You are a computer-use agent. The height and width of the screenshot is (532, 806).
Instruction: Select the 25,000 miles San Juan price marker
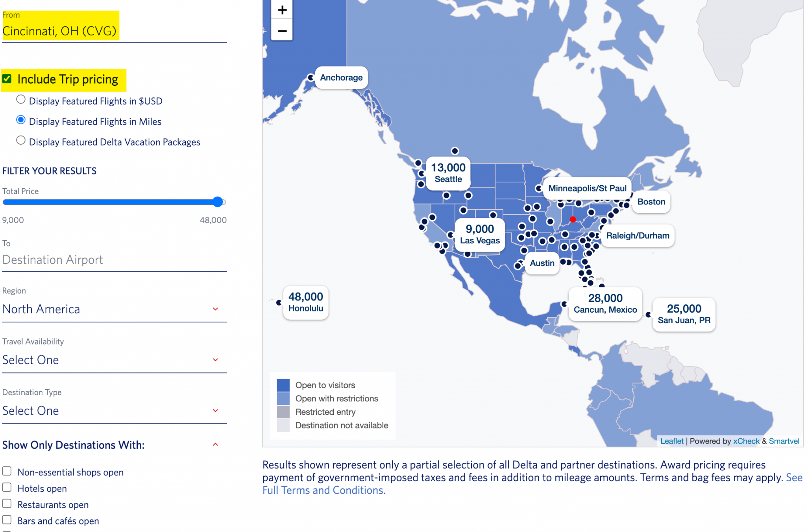point(684,315)
